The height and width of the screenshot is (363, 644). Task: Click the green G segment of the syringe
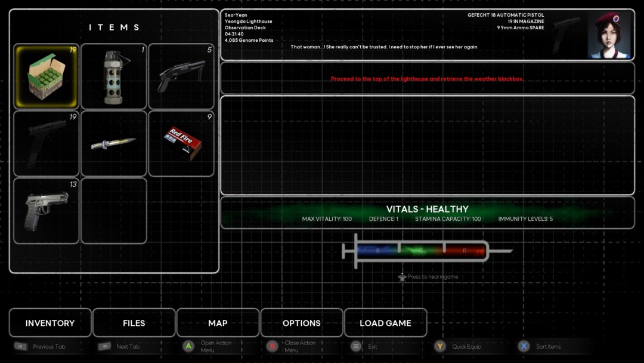click(x=422, y=250)
